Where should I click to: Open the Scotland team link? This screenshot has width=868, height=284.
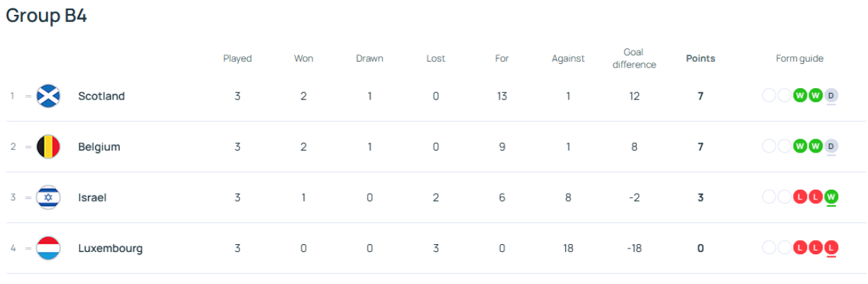(x=101, y=96)
